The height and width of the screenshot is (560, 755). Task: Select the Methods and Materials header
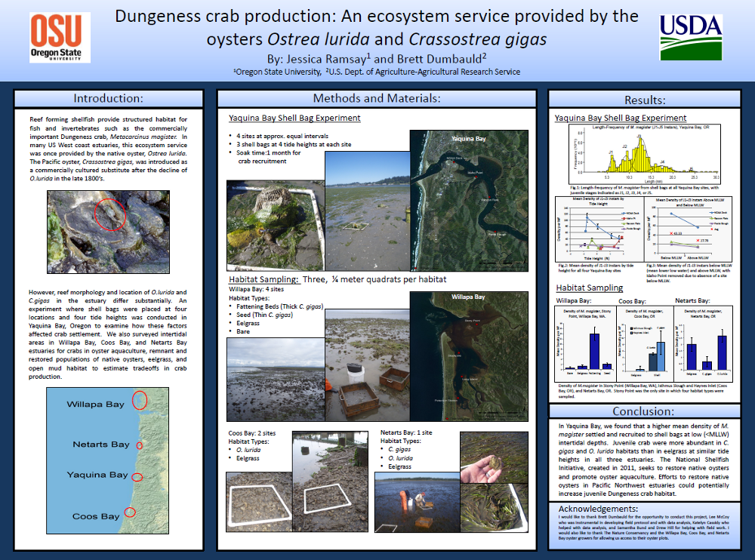[377, 98]
